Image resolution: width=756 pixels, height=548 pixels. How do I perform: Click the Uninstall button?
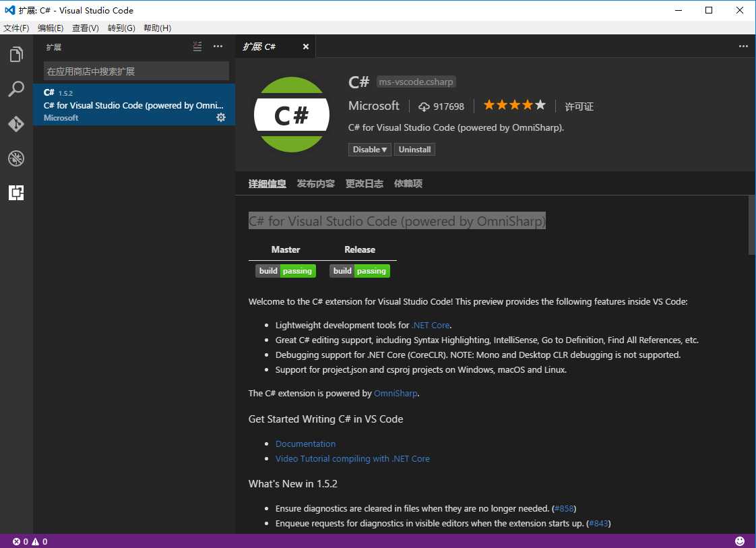[414, 150]
